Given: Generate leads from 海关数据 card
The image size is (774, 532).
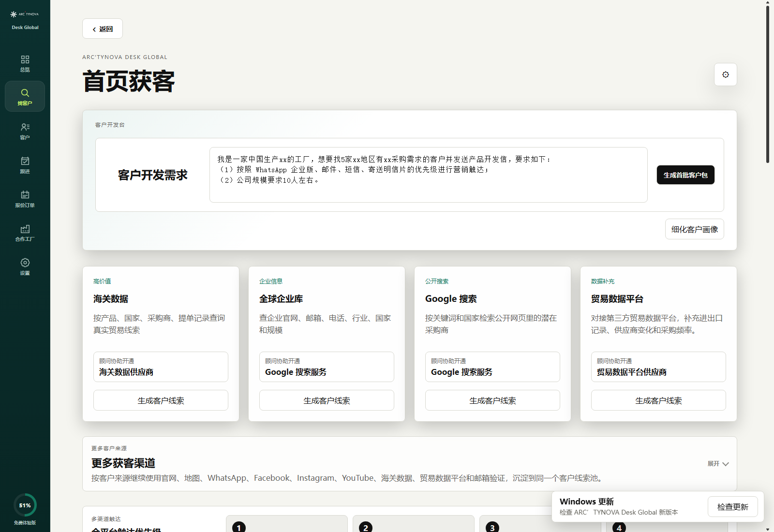Looking at the screenshot, I should click(161, 400).
